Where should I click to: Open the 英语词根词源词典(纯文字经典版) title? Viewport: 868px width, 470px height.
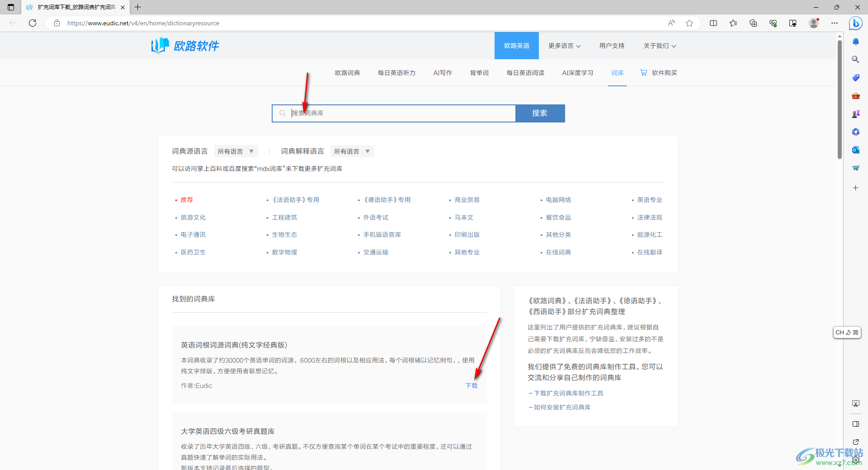click(234, 345)
